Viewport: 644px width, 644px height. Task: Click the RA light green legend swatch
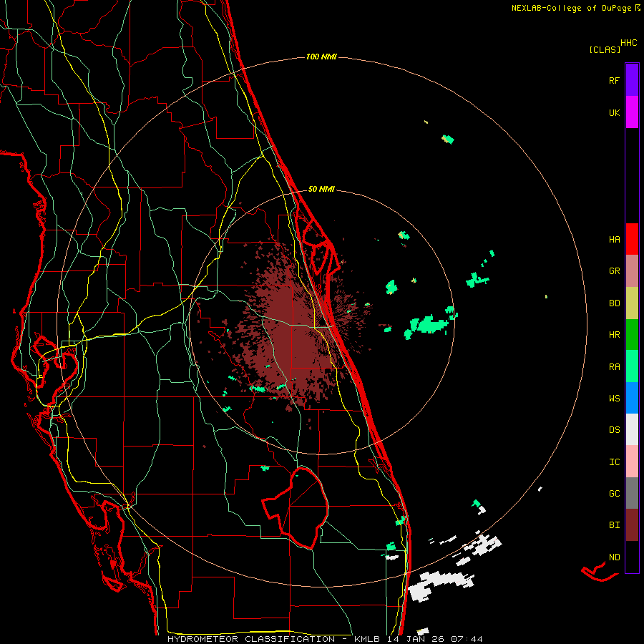pyautogui.click(x=632, y=366)
